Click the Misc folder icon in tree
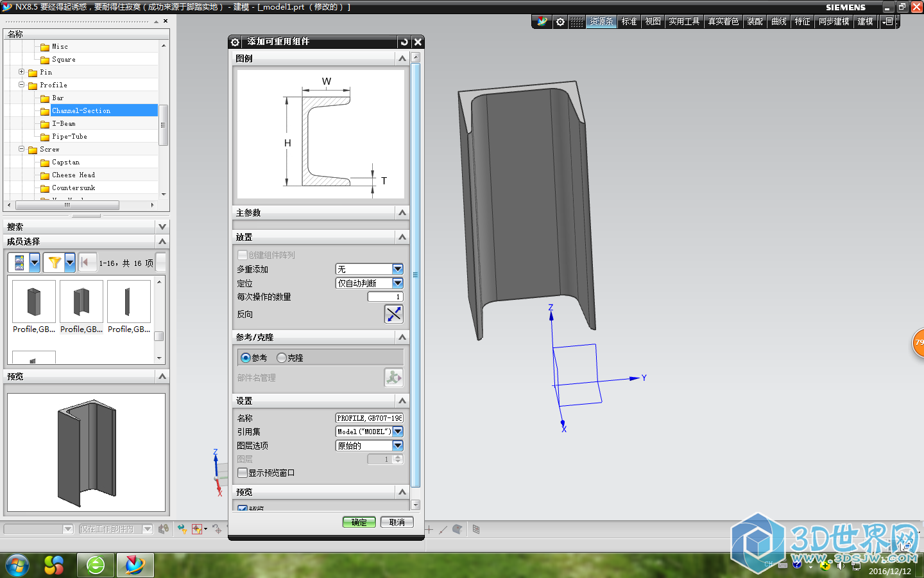Screen dimensions: 924x578 45,47
